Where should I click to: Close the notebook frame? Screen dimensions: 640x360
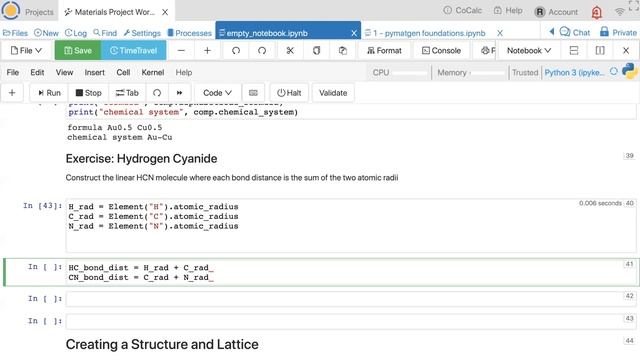(x=626, y=50)
